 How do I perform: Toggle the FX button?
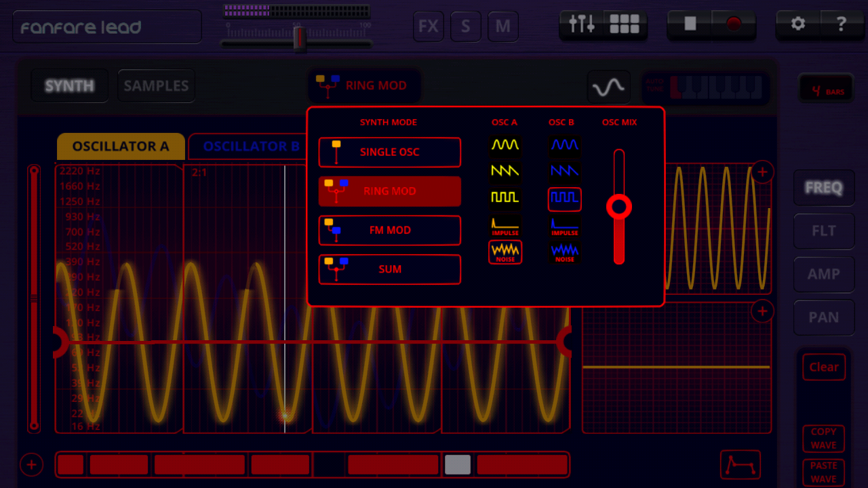pyautogui.click(x=428, y=26)
